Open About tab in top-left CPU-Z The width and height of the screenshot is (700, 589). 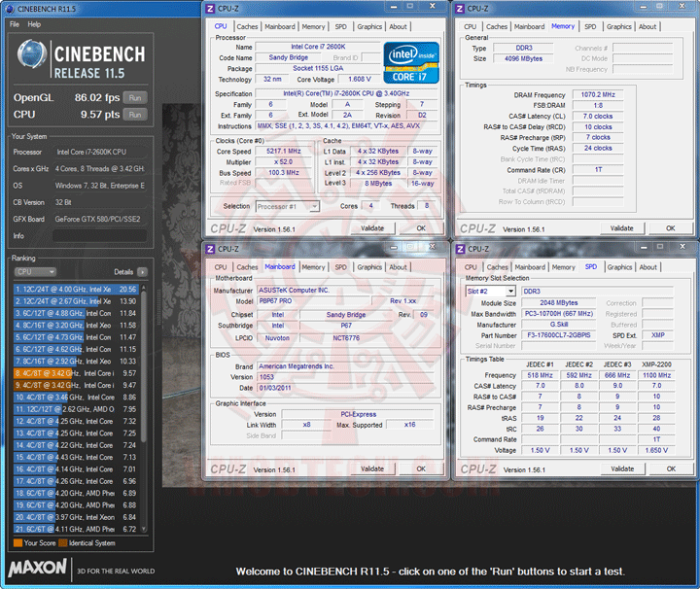pyautogui.click(x=398, y=27)
